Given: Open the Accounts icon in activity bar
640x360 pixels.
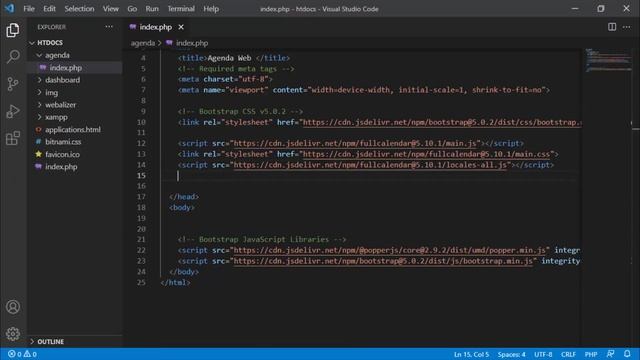Looking at the screenshot, I should coord(13,307).
